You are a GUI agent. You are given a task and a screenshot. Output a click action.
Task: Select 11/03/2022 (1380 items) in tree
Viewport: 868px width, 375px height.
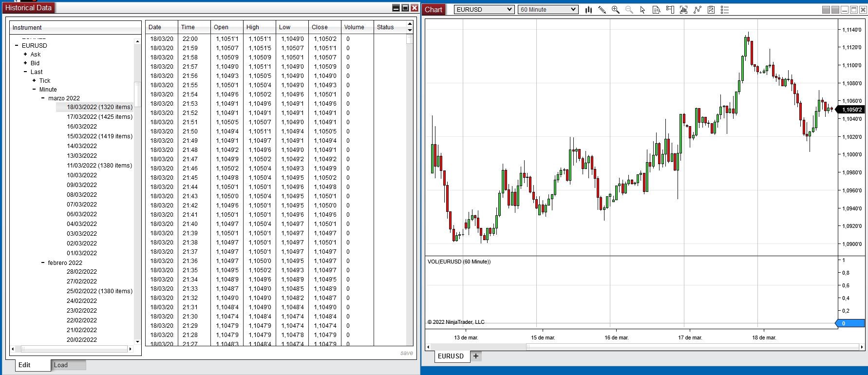pos(99,166)
